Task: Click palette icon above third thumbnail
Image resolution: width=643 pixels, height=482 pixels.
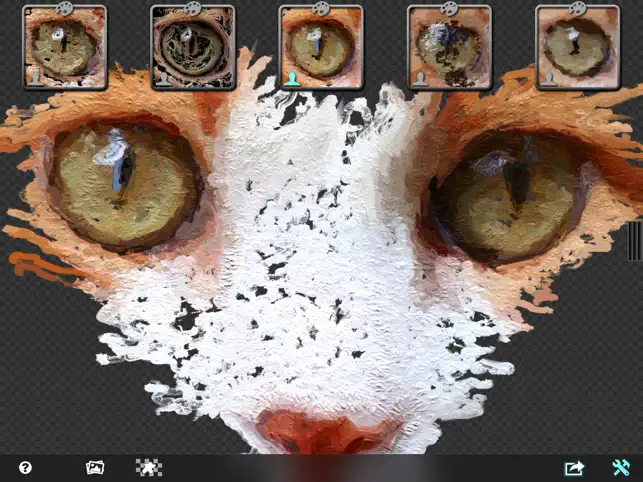Action: (321, 8)
